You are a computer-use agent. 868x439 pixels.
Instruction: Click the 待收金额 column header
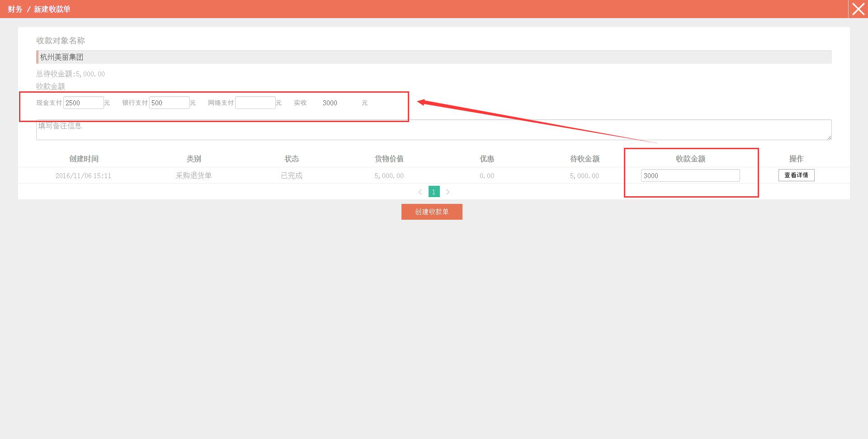click(x=584, y=159)
